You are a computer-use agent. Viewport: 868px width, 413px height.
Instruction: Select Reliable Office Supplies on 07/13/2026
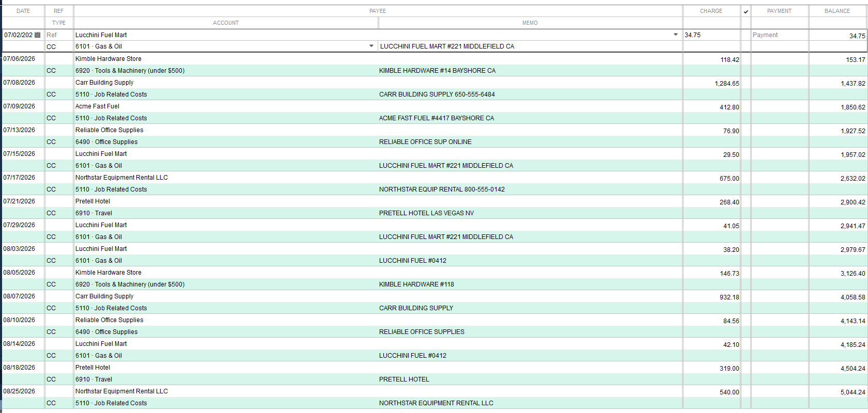(110, 130)
